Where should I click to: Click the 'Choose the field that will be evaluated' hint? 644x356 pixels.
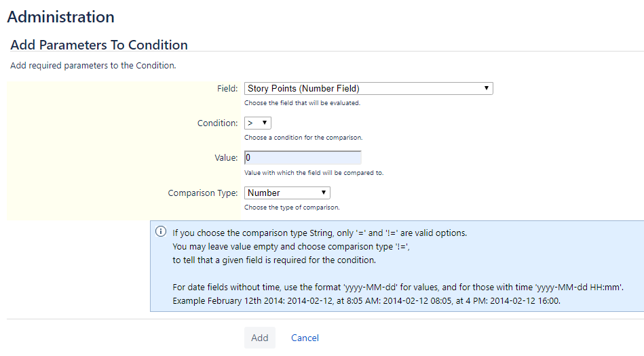pyautogui.click(x=302, y=103)
